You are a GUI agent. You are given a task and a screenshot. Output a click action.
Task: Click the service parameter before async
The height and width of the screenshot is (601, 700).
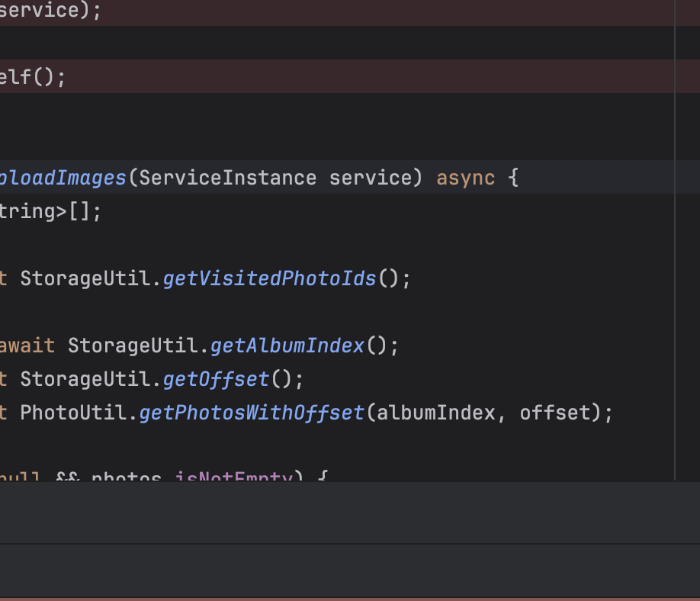click(370, 178)
